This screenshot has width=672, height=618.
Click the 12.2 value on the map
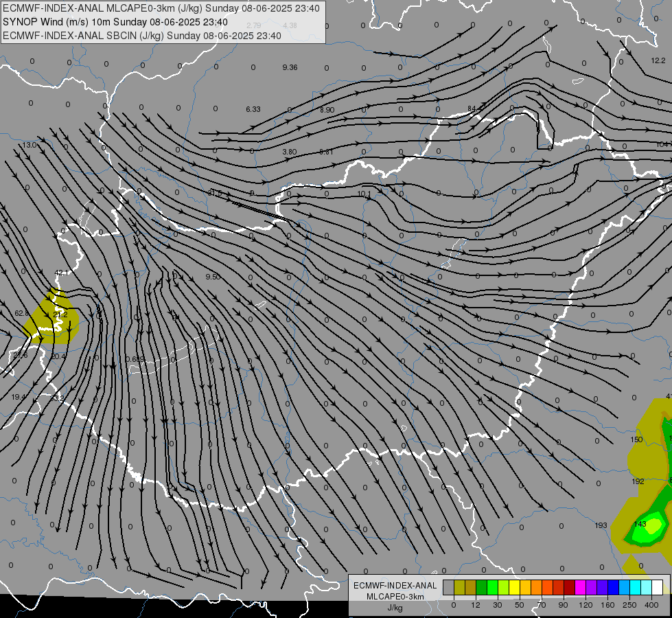pos(658,60)
